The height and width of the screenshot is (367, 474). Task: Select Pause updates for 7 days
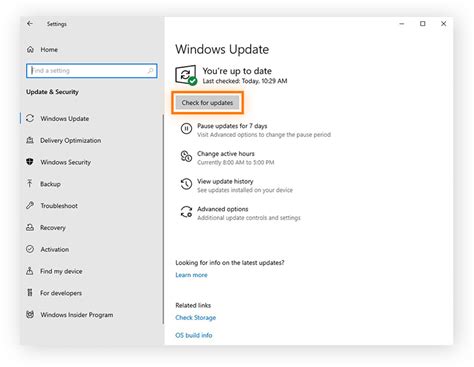point(232,126)
